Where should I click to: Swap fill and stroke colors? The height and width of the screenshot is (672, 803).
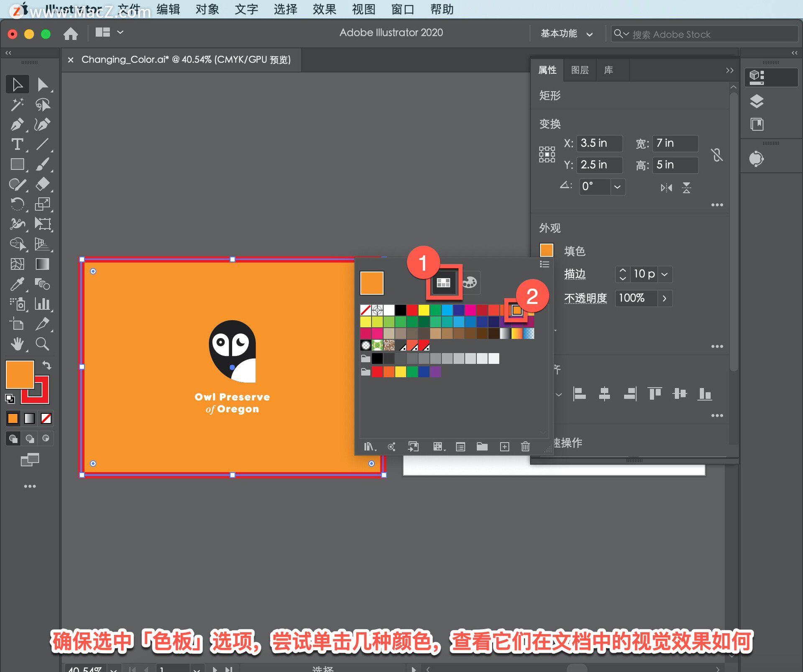[x=47, y=365]
